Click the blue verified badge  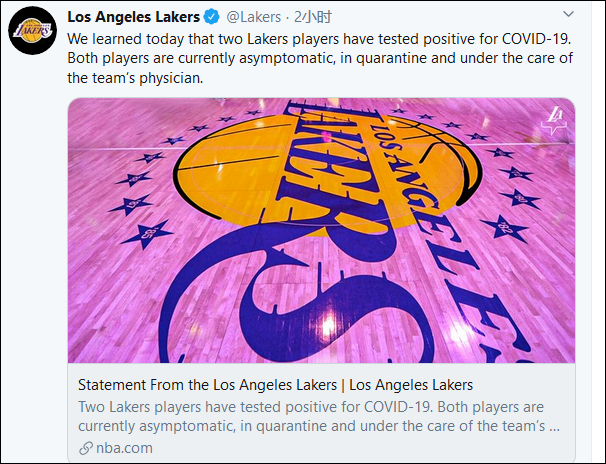coord(213,17)
